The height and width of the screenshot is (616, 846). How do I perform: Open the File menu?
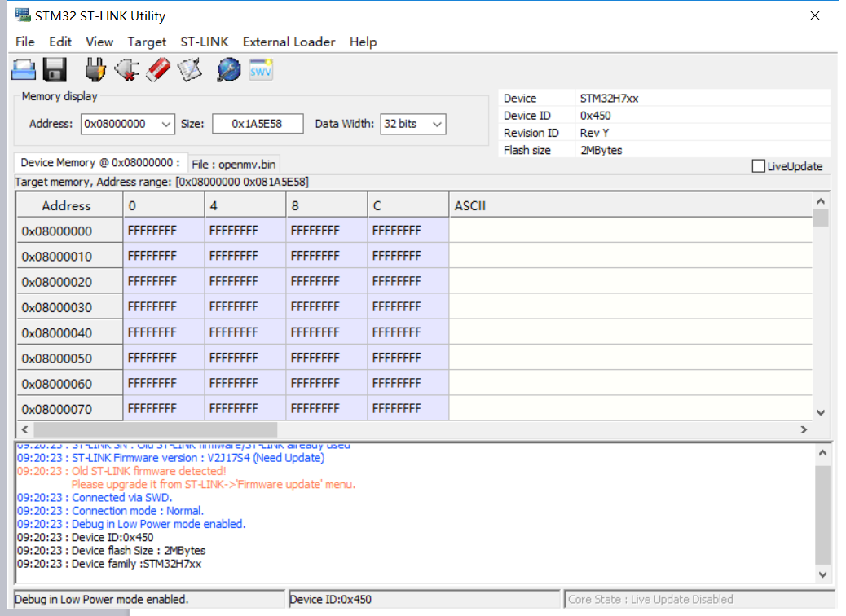[24, 42]
